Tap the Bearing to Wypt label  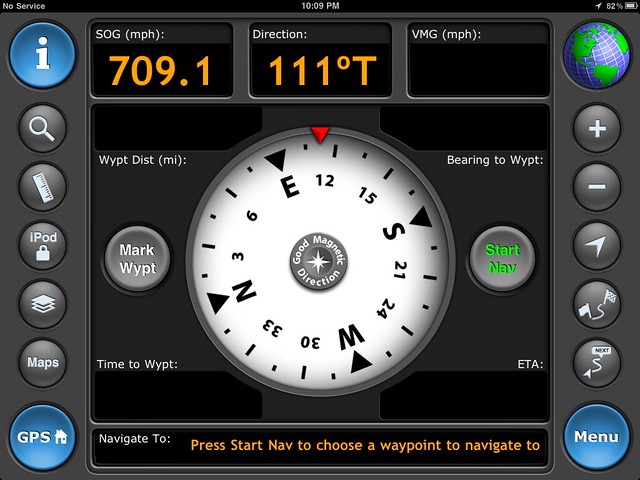point(495,160)
